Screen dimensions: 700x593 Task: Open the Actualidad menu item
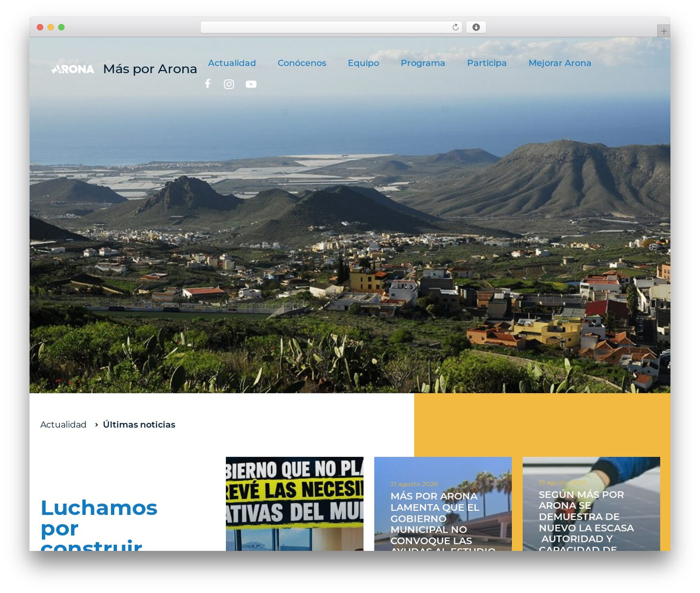(x=232, y=63)
